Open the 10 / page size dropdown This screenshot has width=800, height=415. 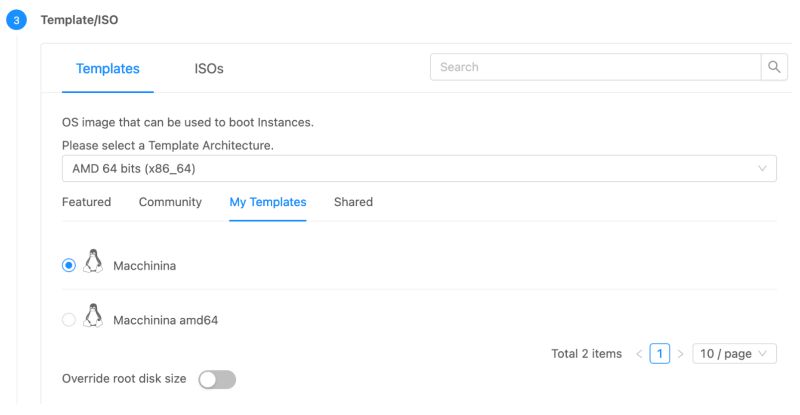734,353
